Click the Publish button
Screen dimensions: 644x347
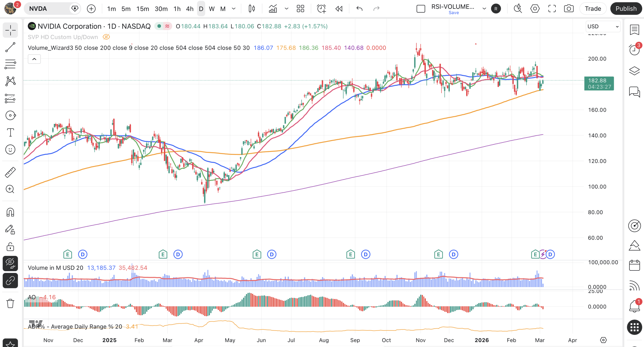click(x=626, y=9)
